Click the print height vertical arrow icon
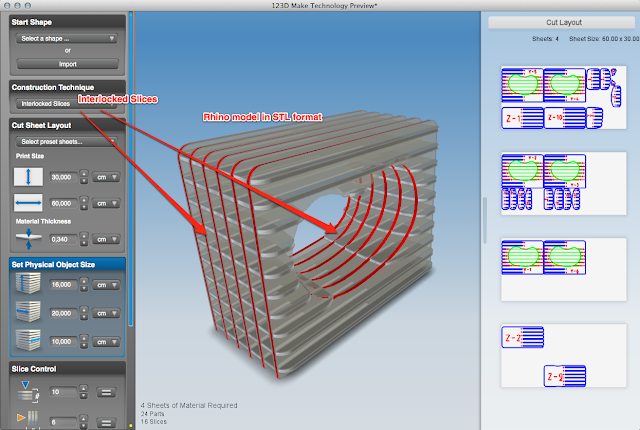The height and width of the screenshot is (430, 640). (28, 177)
